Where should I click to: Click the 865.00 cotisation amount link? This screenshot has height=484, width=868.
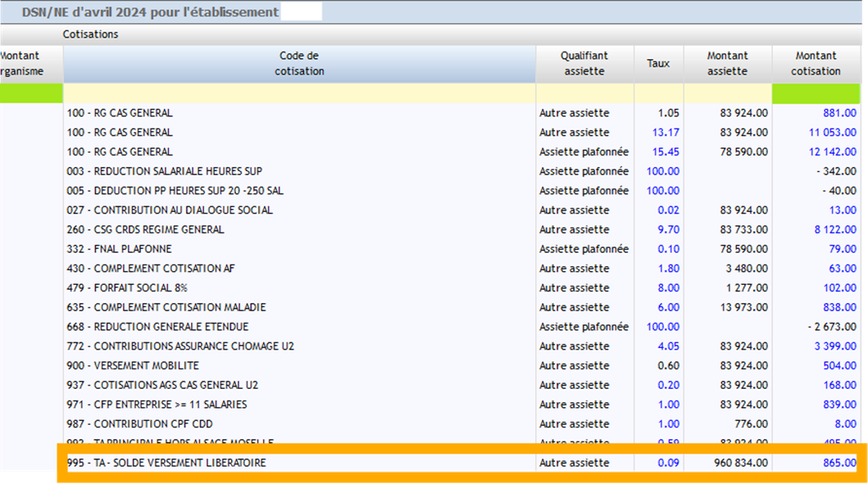pyautogui.click(x=839, y=464)
